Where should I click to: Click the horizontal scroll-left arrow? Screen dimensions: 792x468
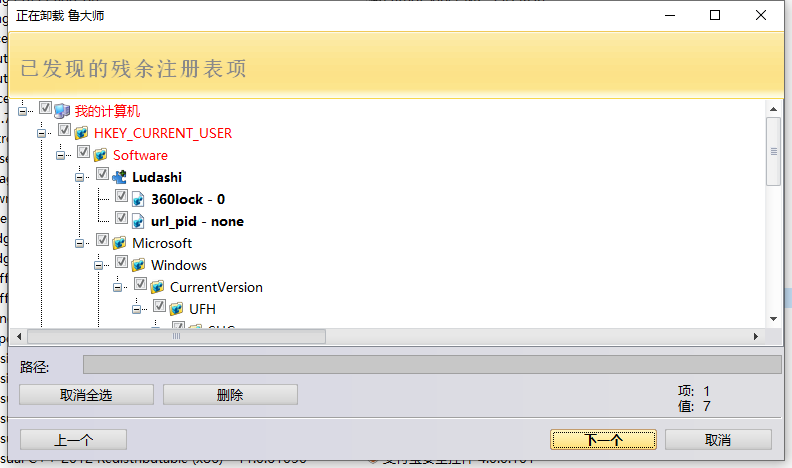point(19,336)
